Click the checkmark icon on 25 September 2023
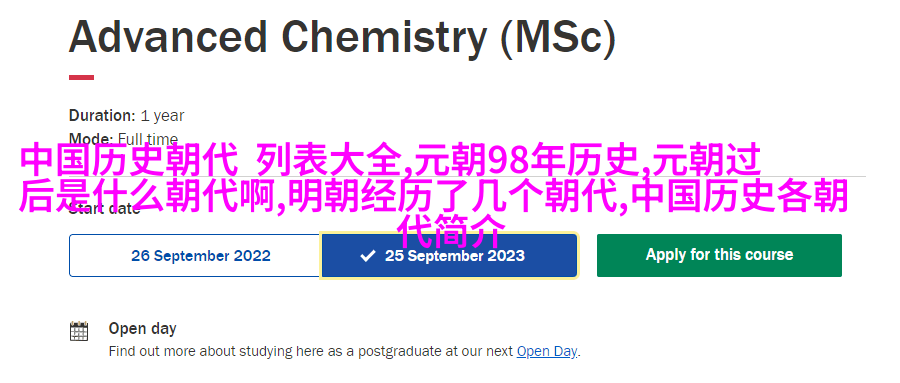The image size is (900, 383). 367,256
